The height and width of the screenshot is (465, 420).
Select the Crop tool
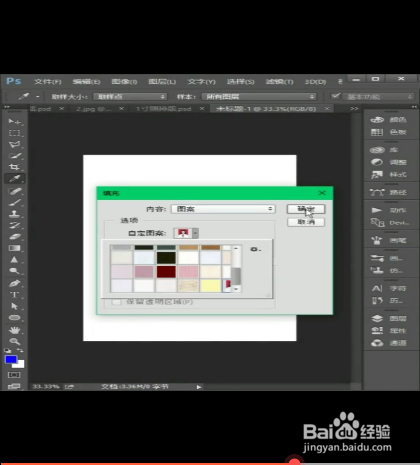pyautogui.click(x=14, y=167)
